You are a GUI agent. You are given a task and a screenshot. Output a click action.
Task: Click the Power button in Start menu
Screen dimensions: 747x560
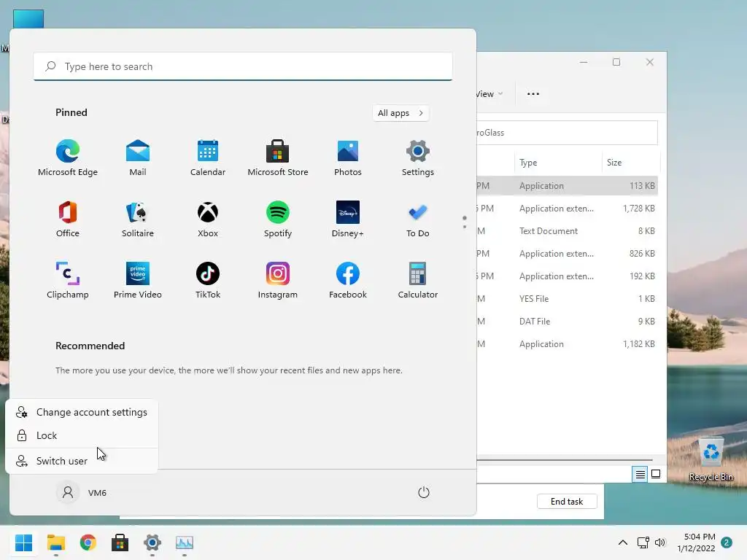[424, 492]
